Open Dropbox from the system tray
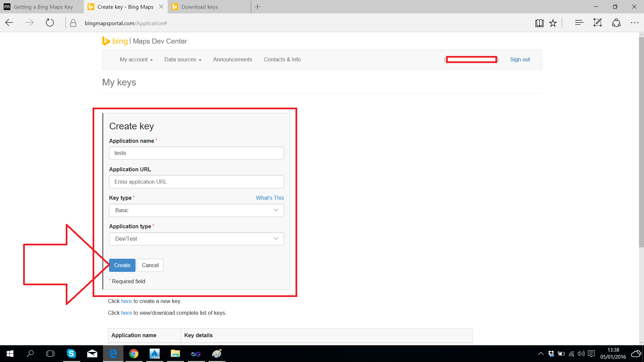 (x=550, y=354)
